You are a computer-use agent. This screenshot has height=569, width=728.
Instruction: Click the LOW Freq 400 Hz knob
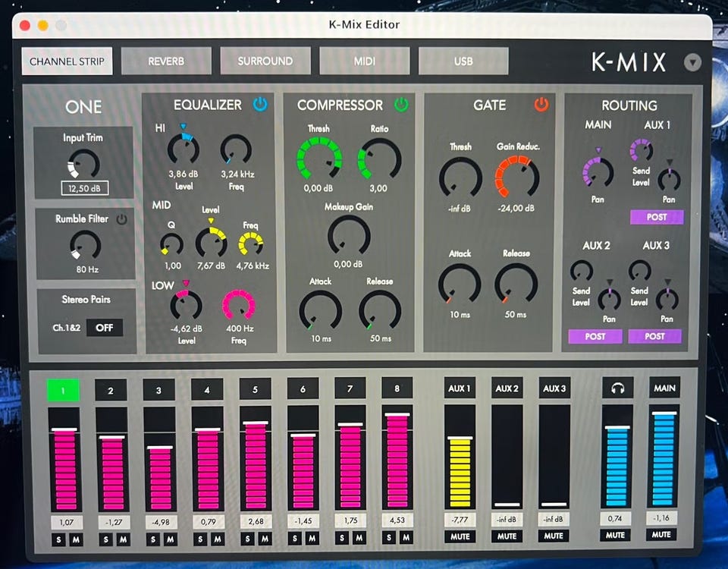click(239, 305)
